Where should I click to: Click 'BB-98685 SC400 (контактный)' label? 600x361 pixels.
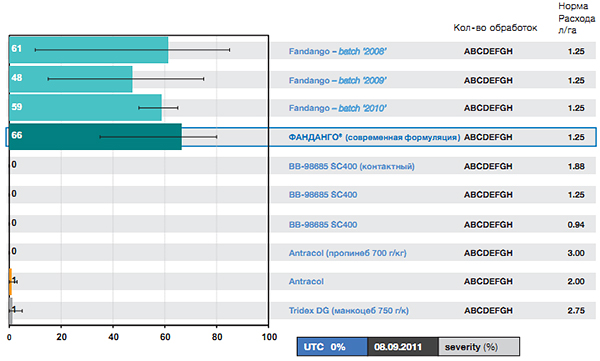(351, 167)
